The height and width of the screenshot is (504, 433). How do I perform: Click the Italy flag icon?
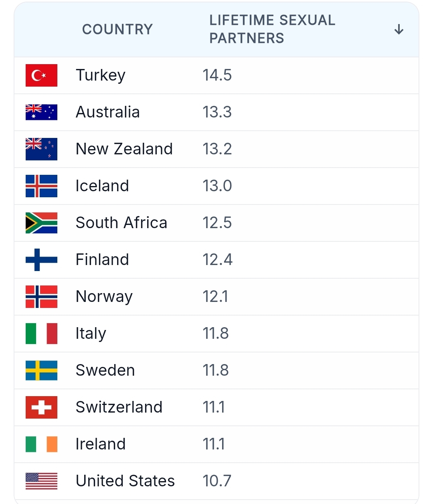(41, 334)
